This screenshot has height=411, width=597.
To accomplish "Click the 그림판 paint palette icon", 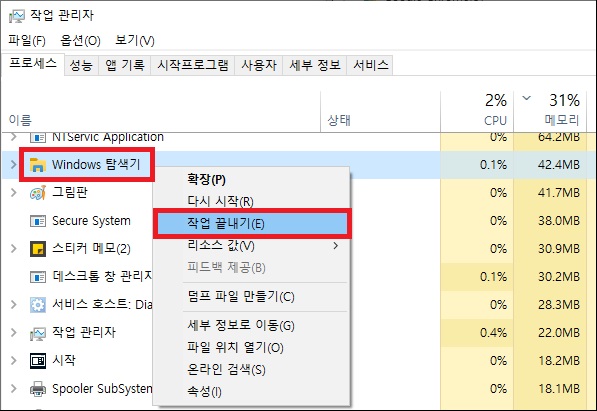I will click(x=38, y=193).
